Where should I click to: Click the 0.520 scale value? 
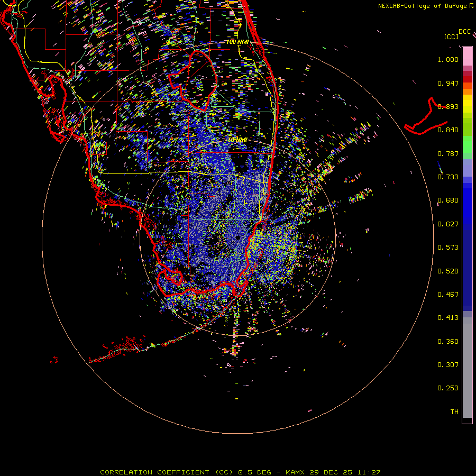448,271
